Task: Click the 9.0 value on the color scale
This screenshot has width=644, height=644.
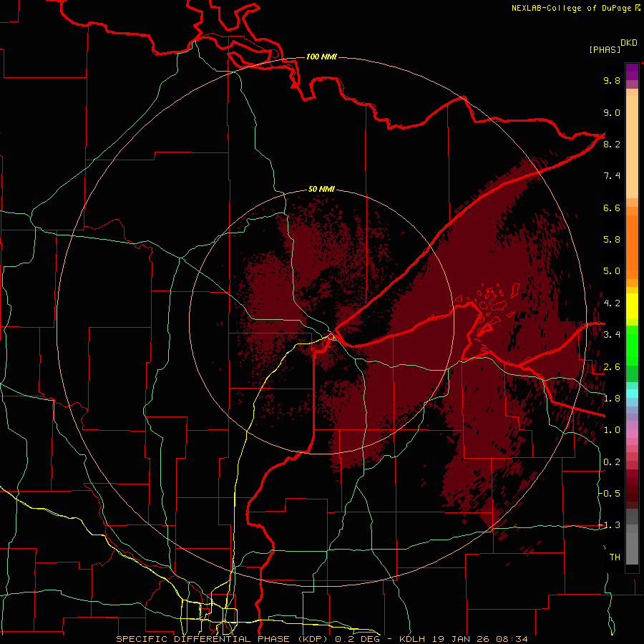Action: pos(612,112)
